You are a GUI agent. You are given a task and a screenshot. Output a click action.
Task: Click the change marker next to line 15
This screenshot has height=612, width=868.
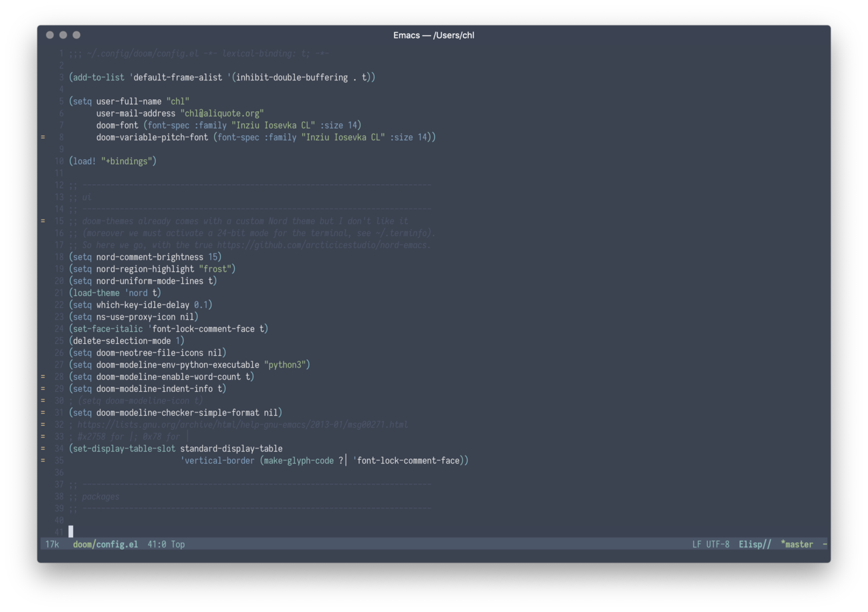(x=43, y=221)
